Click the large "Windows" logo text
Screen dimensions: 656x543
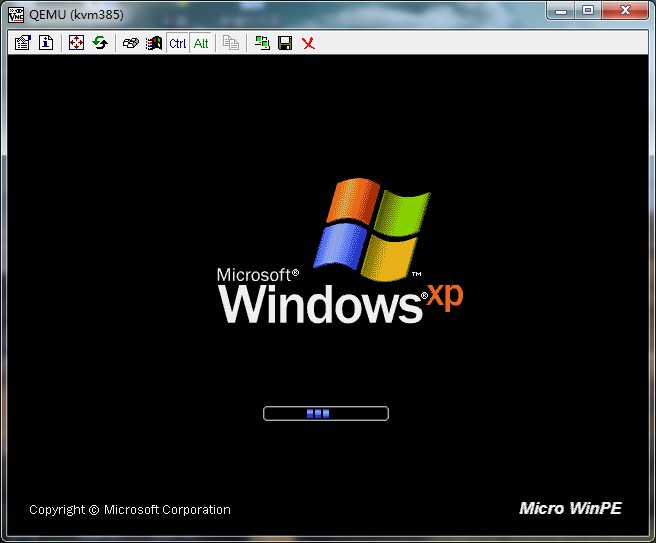(322, 304)
